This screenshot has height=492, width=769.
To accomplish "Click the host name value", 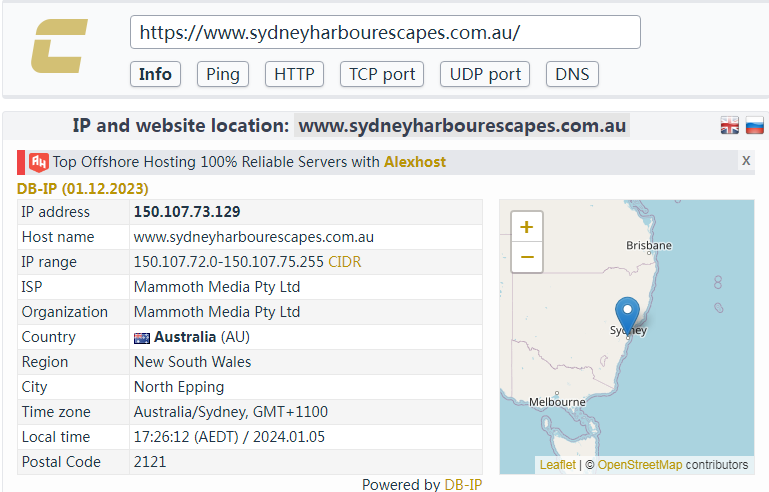I will point(254,237).
